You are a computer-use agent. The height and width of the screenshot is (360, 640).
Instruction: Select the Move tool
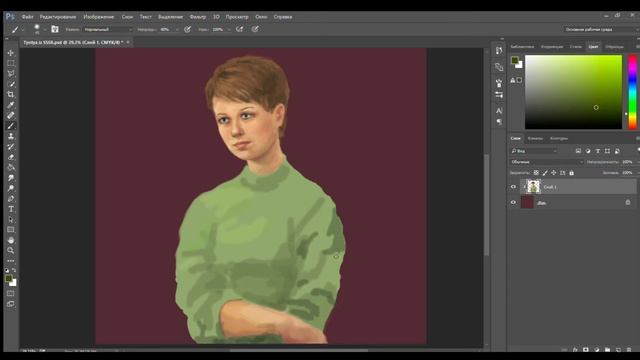[11, 53]
